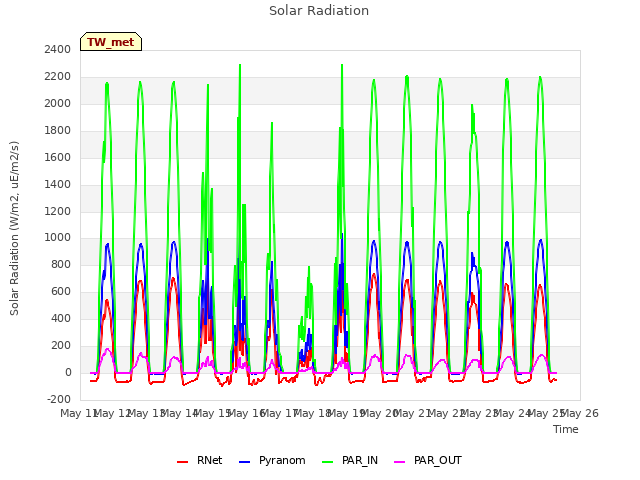Click the 2400 y-axis tick label

click(x=58, y=49)
